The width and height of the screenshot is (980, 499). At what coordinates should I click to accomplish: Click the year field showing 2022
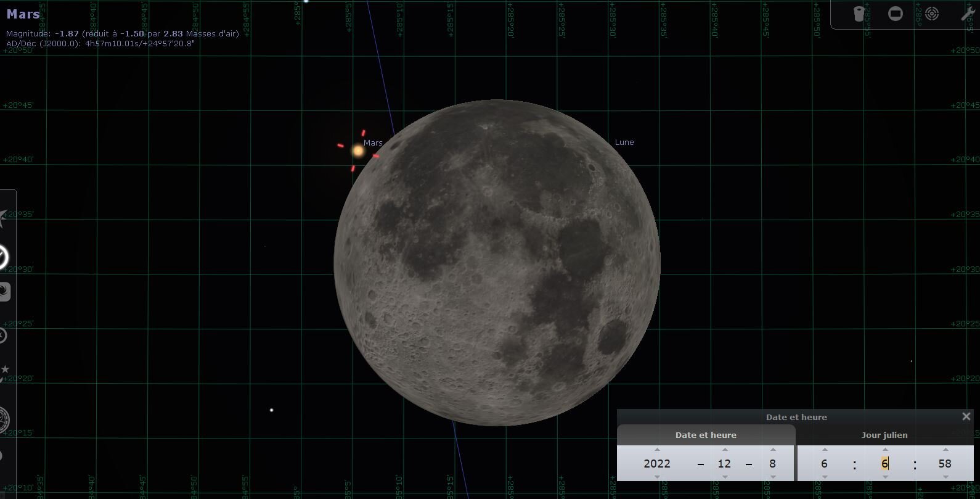[x=657, y=463]
